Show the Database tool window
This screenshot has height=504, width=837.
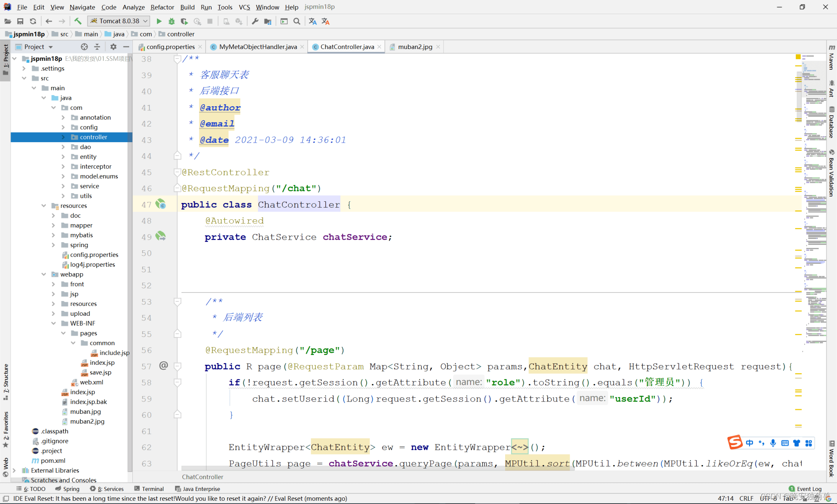[832, 120]
